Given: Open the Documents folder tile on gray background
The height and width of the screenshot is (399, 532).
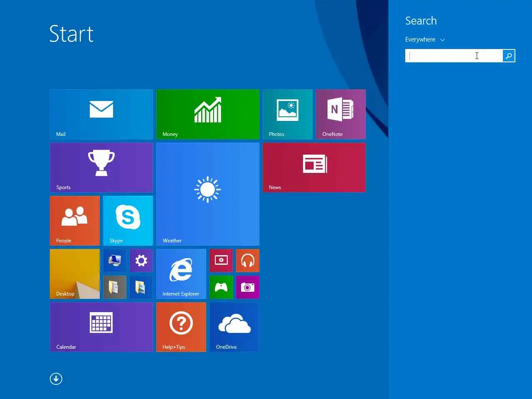Looking at the screenshot, I should 115,287.
